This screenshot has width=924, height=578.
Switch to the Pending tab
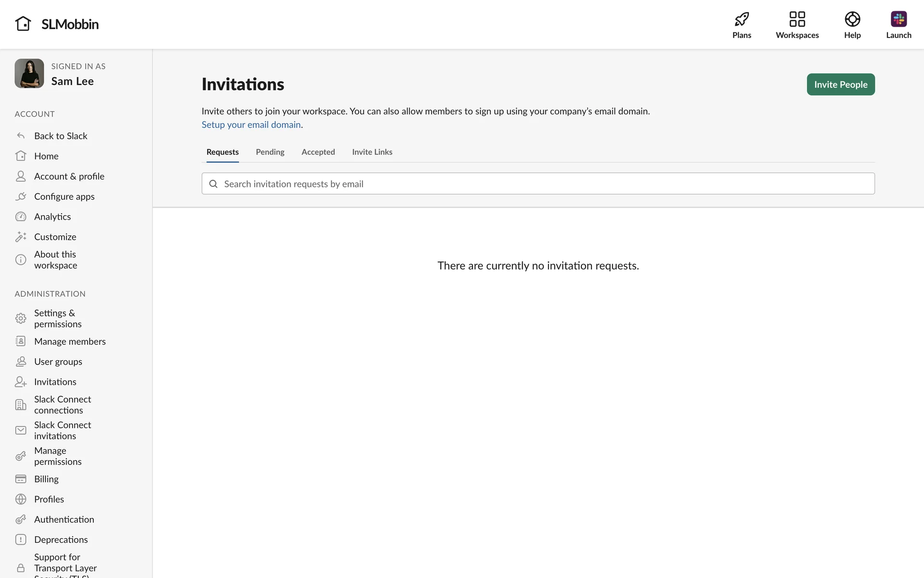[270, 152]
